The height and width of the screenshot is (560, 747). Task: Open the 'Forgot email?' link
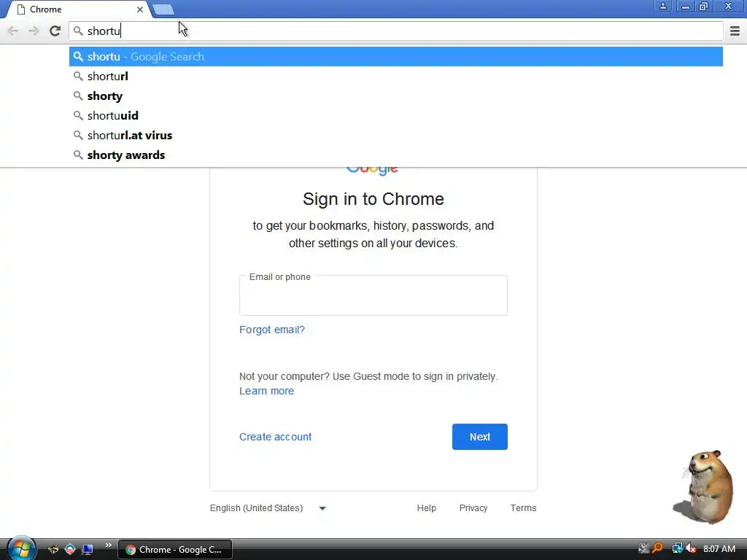271,330
